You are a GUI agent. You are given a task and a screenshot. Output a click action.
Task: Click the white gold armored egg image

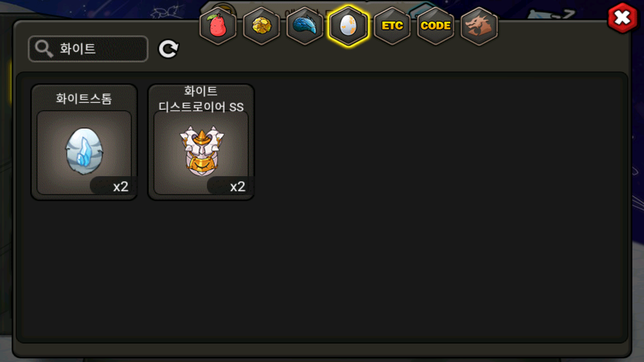point(202,151)
